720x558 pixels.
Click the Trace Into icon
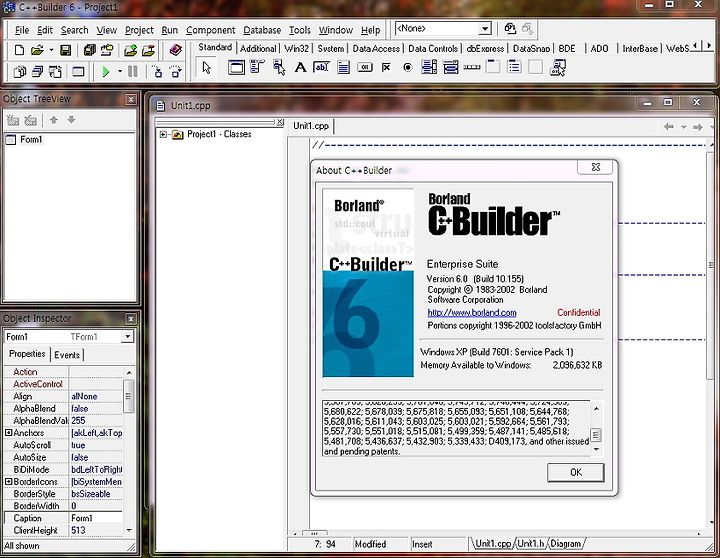(x=158, y=72)
